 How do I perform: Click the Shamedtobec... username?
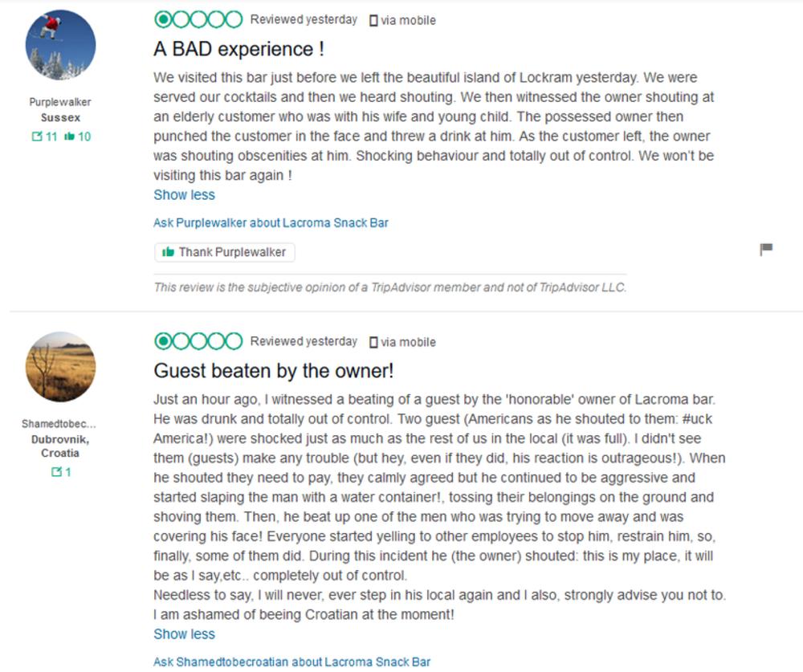coord(59,423)
